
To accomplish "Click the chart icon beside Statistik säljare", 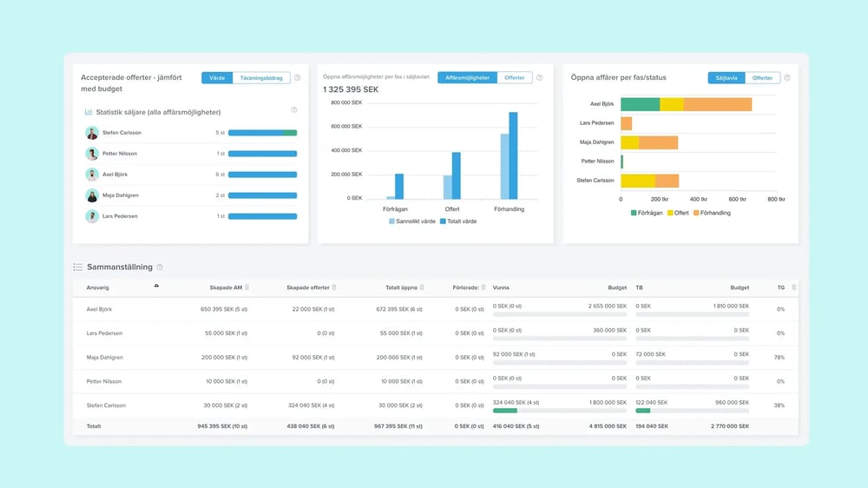I will click(x=89, y=112).
